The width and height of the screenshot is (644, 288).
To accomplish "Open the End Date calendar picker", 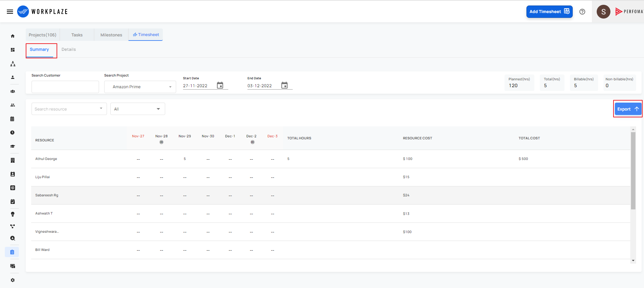I will pyautogui.click(x=284, y=85).
